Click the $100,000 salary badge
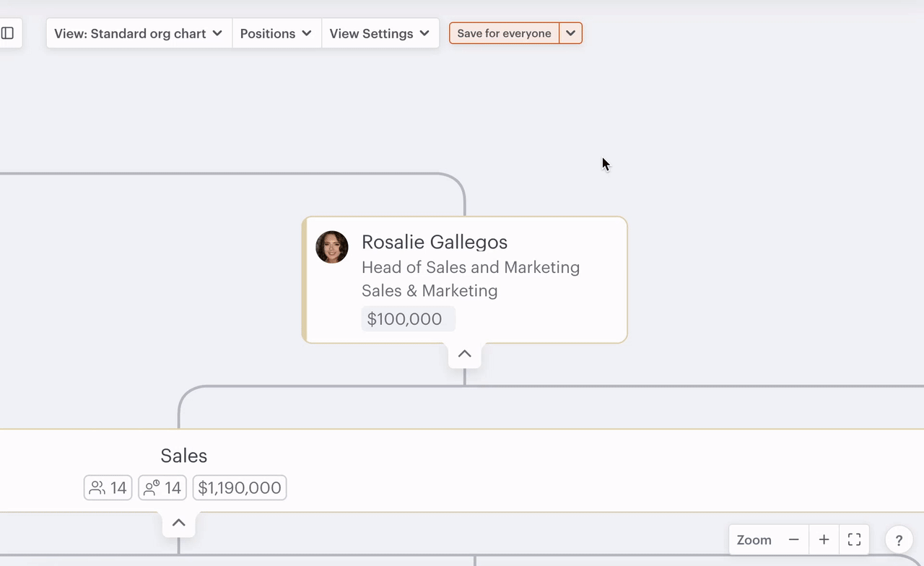 pos(408,318)
